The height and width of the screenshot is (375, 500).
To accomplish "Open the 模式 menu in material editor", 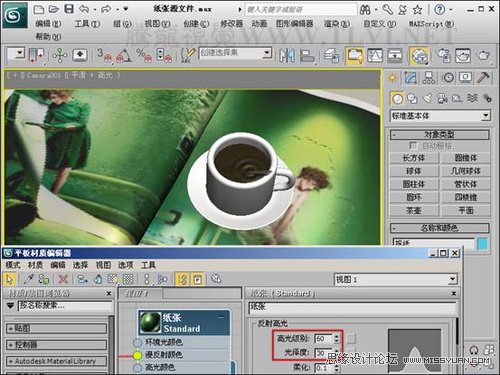I will (13, 265).
